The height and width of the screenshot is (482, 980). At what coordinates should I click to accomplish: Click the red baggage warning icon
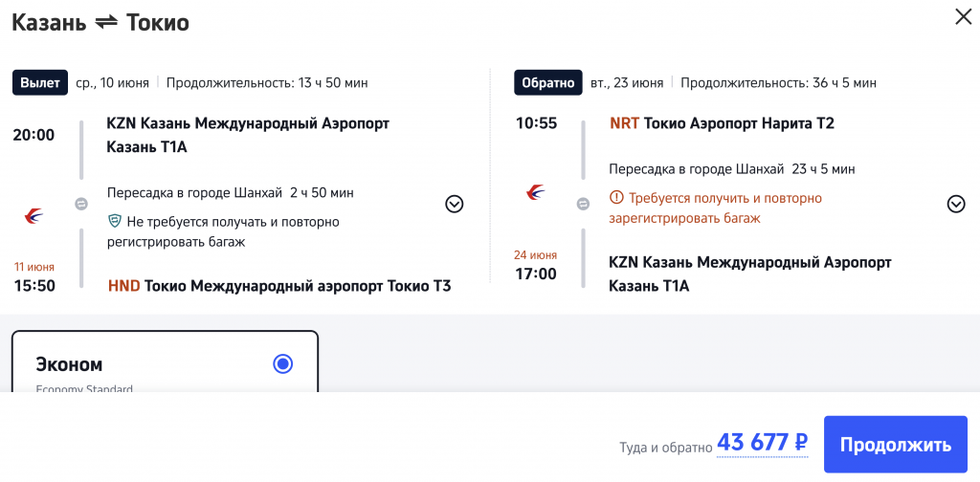tap(616, 199)
